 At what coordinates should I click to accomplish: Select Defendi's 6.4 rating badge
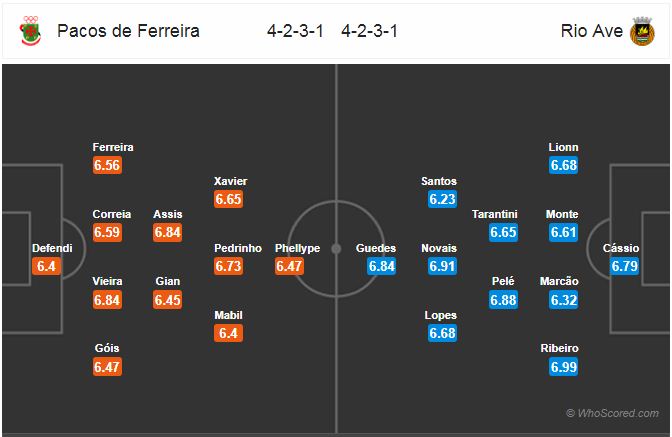click(x=46, y=266)
